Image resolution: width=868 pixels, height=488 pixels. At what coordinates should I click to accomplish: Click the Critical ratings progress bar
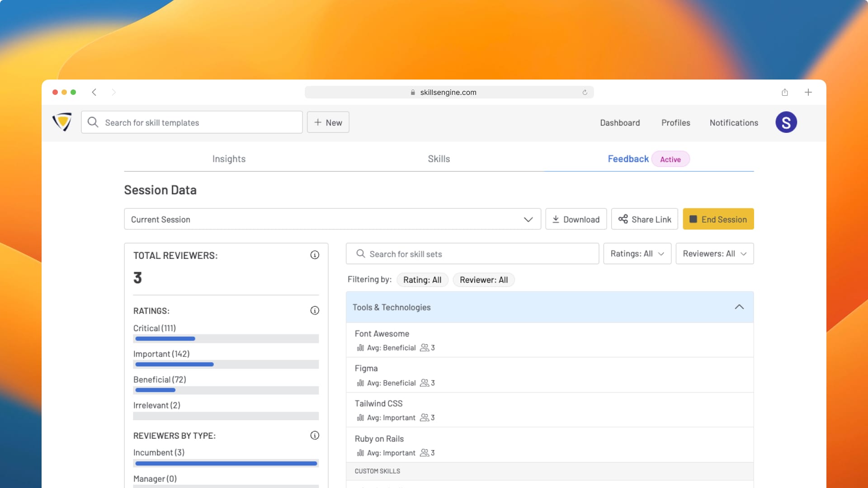pyautogui.click(x=226, y=338)
